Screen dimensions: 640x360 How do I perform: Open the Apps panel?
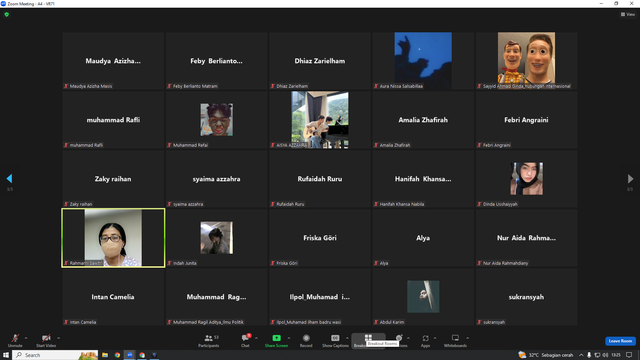425,340
